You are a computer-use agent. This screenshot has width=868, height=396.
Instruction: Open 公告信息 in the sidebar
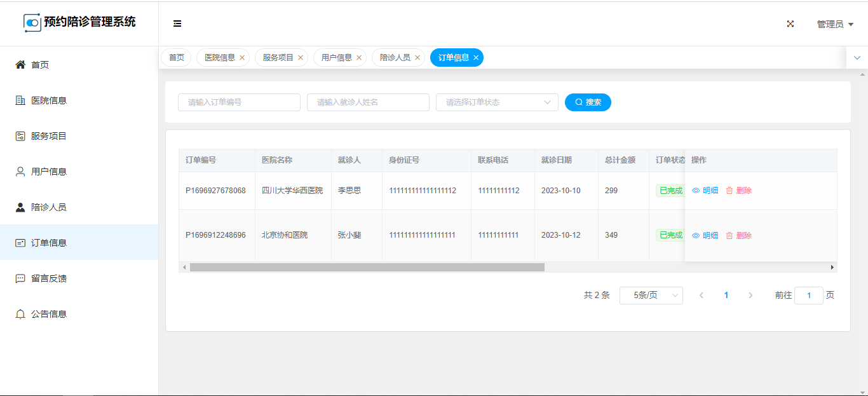(x=48, y=314)
